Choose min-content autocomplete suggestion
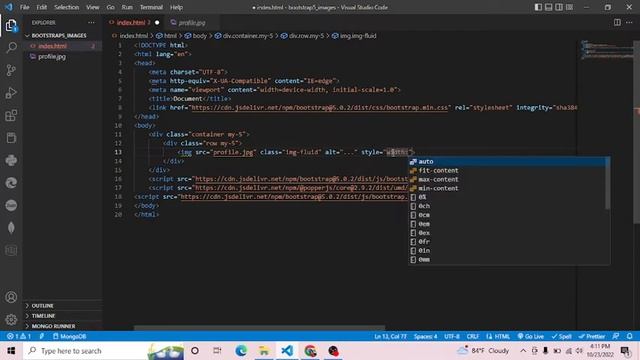 (507, 189)
